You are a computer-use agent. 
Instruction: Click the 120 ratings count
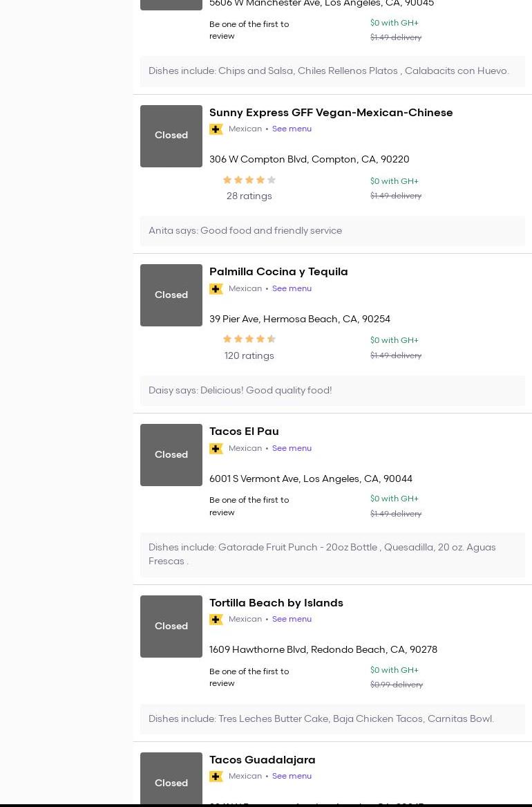(x=249, y=356)
